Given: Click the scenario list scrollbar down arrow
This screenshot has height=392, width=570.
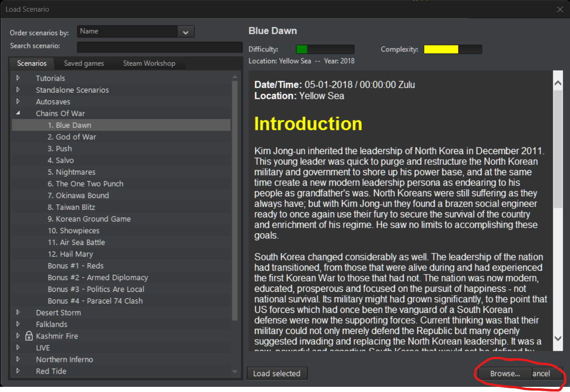Looking at the screenshot, I should coord(235,372).
